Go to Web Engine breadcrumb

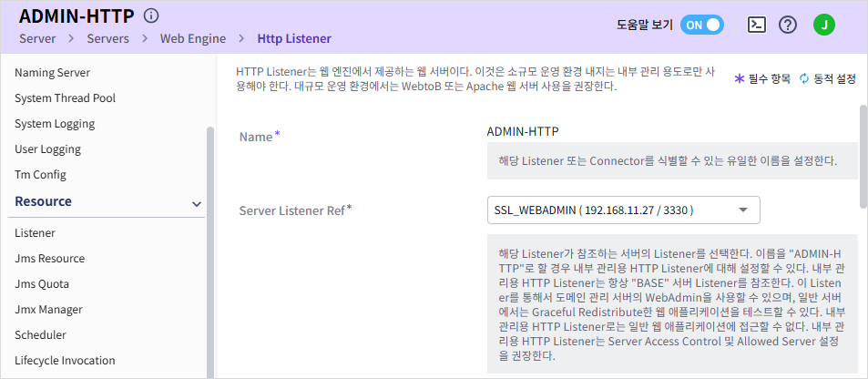point(193,39)
